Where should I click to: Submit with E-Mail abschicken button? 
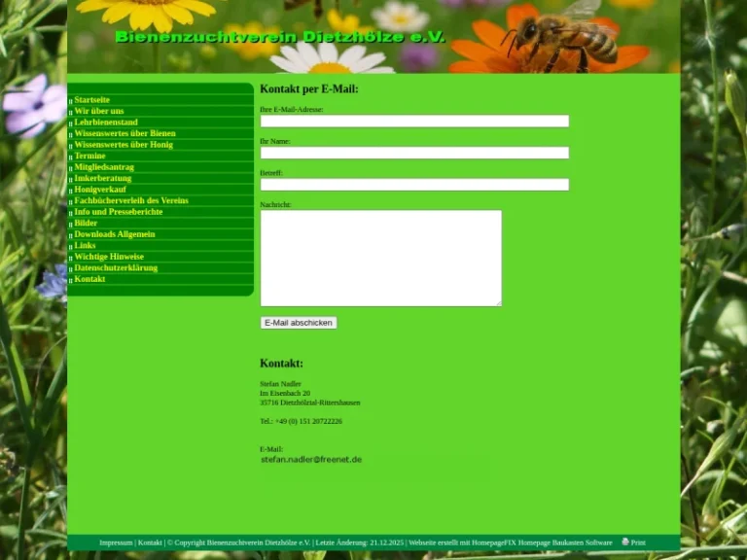click(x=299, y=323)
